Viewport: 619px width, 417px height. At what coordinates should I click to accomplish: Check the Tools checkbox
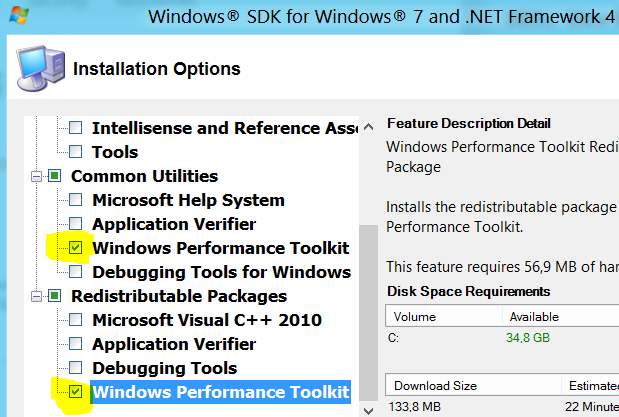[x=76, y=152]
